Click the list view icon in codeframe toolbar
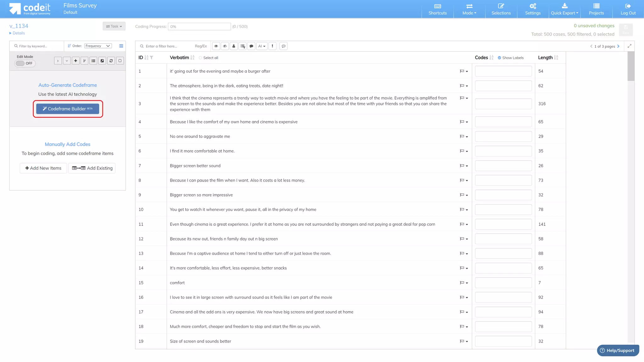Screen dimensions: 644x362 [x=93, y=61]
